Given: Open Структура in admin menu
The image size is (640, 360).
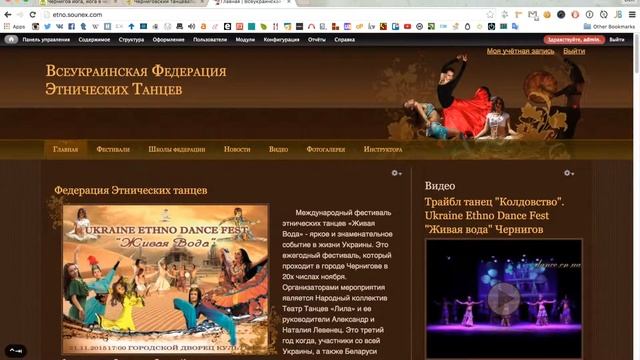Looking at the screenshot, I should (x=131, y=40).
